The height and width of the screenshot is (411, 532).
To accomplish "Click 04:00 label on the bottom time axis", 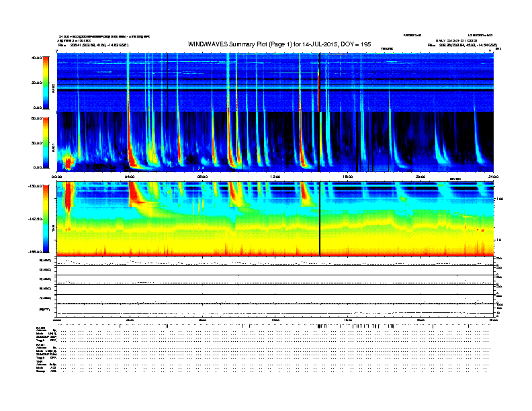I will (x=130, y=320).
